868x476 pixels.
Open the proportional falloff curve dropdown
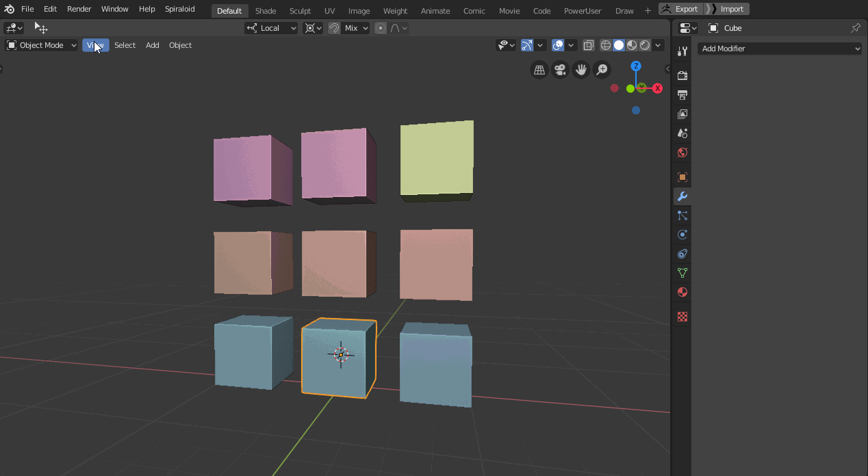click(x=399, y=28)
